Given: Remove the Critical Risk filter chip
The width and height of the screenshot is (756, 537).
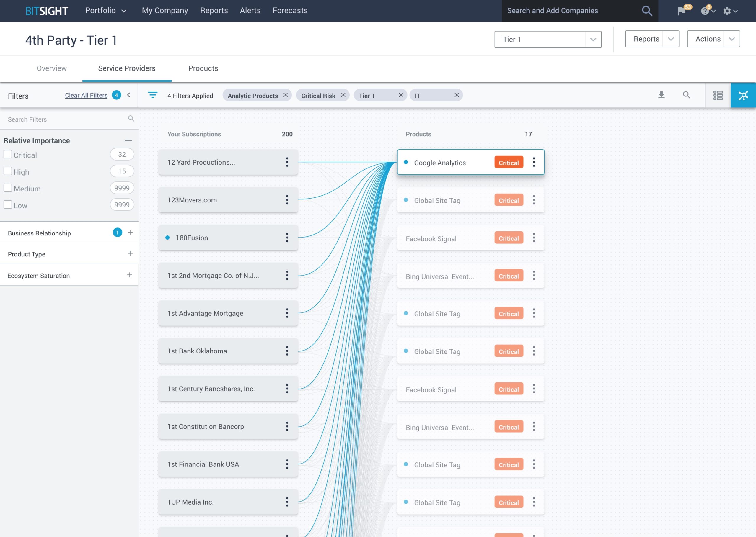Looking at the screenshot, I should [343, 95].
